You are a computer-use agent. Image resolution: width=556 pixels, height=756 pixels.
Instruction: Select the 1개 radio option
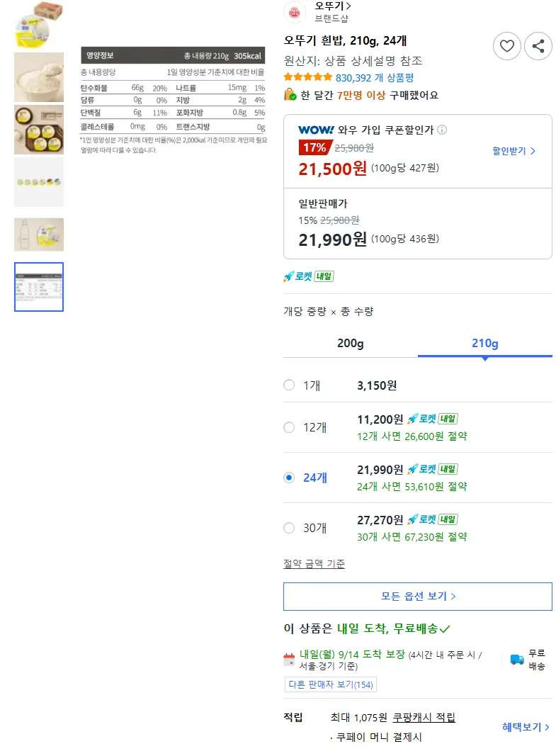289,385
